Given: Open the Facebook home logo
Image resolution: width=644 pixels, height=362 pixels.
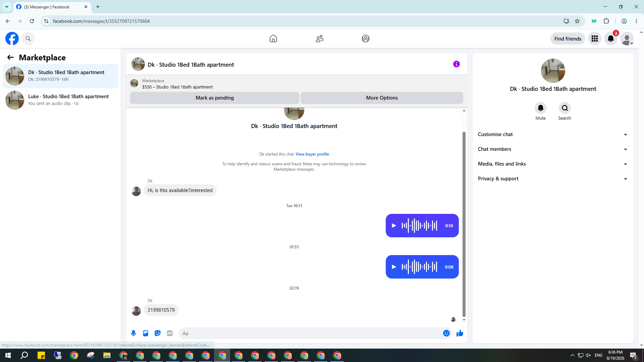Looking at the screenshot, I should pos(12,39).
